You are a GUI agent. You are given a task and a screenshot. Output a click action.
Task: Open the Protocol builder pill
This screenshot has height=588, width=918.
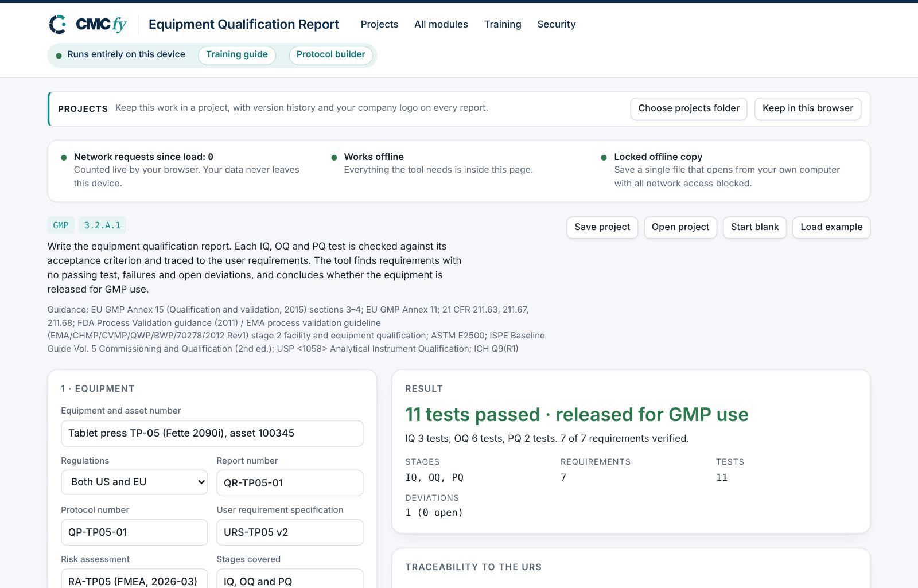click(x=331, y=55)
